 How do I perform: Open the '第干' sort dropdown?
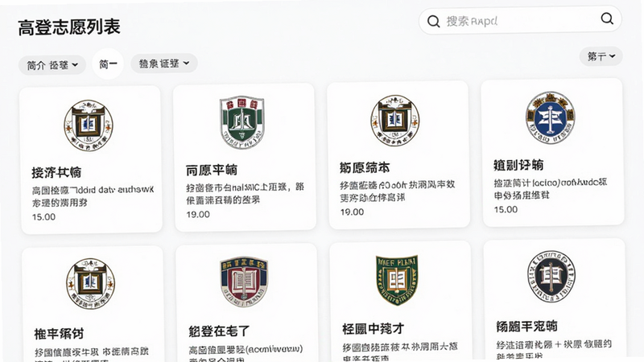coord(601,56)
